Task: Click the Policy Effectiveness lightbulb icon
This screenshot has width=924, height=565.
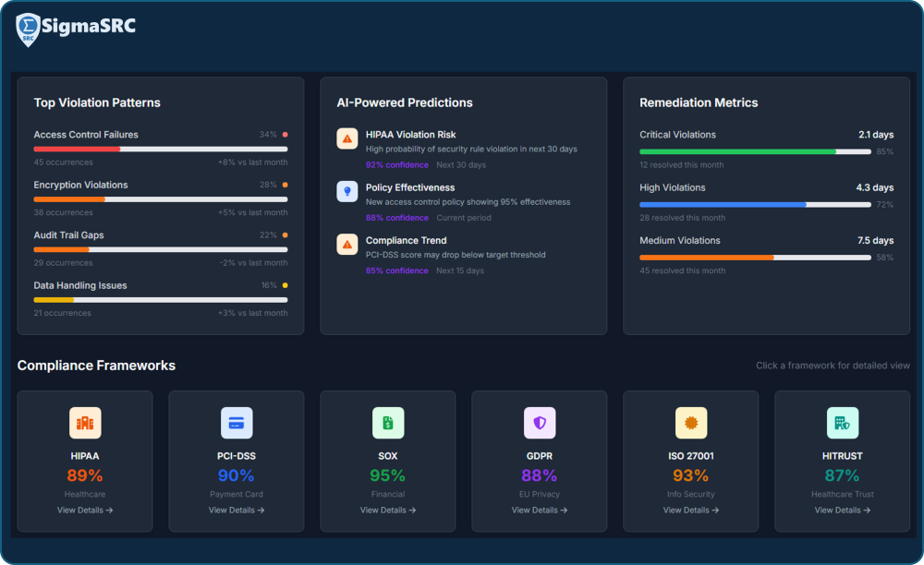Action: 347,192
